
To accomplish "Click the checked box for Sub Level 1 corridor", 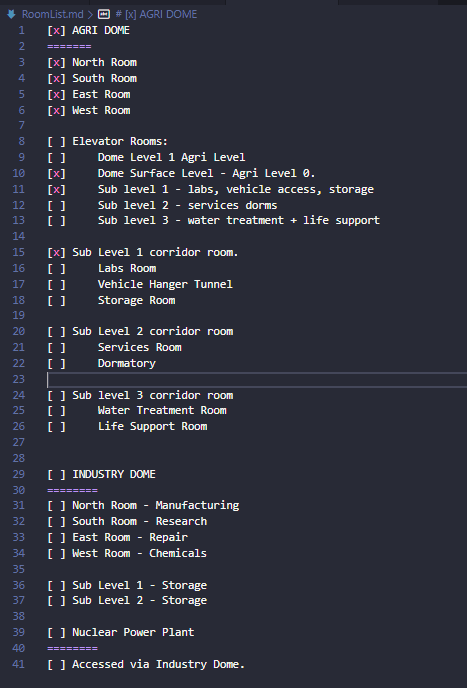I will tap(56, 252).
